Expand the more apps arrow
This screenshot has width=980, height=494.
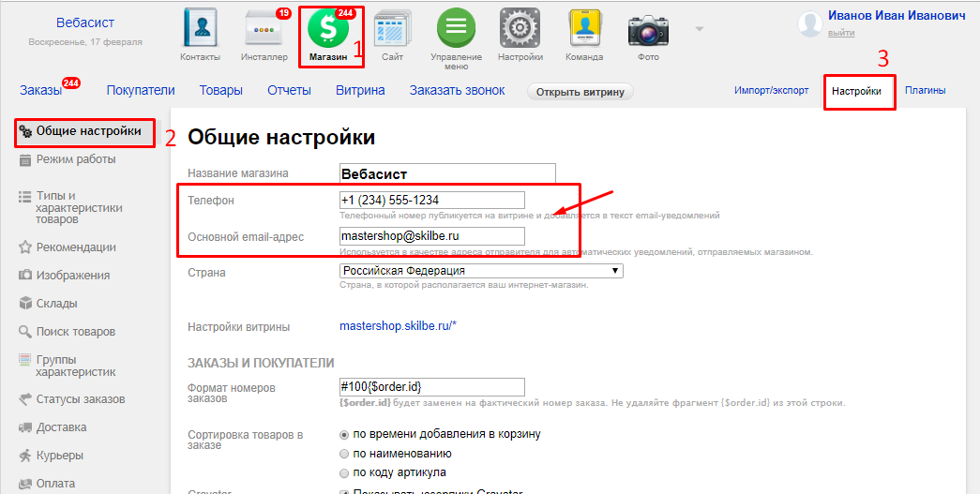[700, 29]
